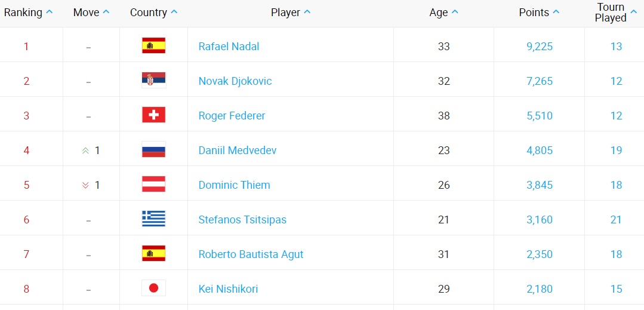Viewport: 644px width, 310px height.
Task: Click the Greece flag icon
Action: click(153, 219)
